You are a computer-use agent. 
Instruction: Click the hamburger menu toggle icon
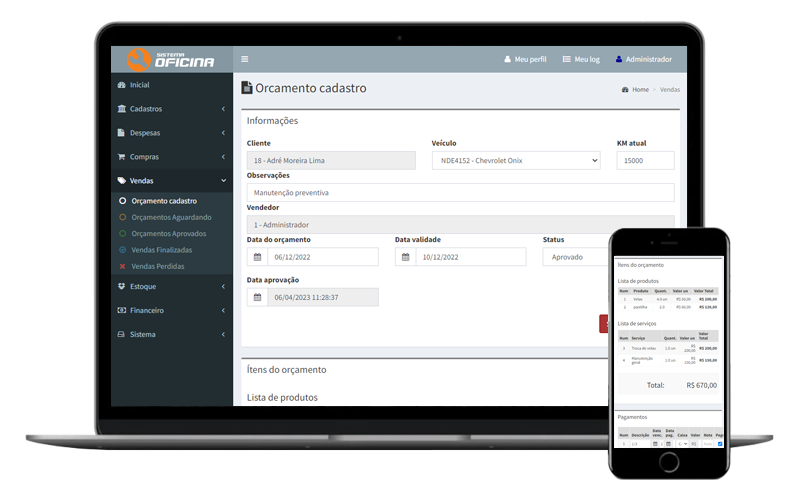(x=245, y=59)
